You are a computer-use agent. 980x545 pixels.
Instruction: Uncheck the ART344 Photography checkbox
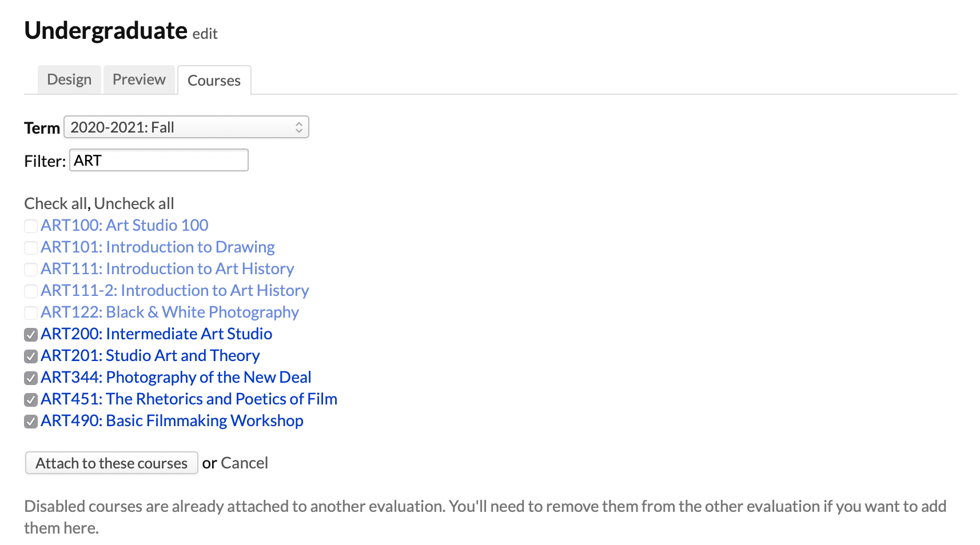(x=31, y=378)
